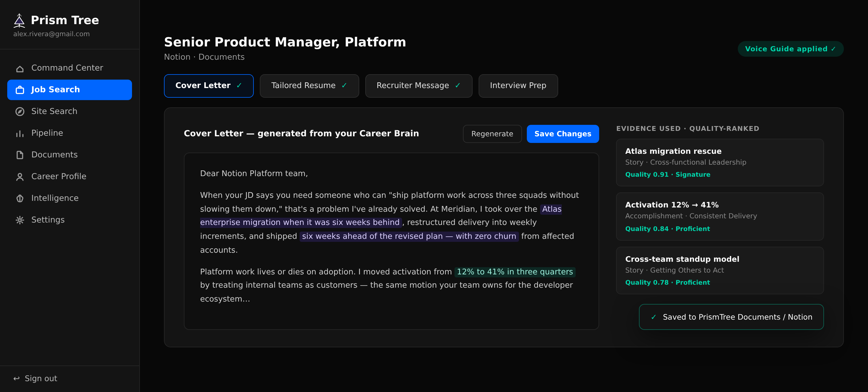Click the Job Search briefcase icon
This screenshot has height=392, width=868.
click(20, 90)
